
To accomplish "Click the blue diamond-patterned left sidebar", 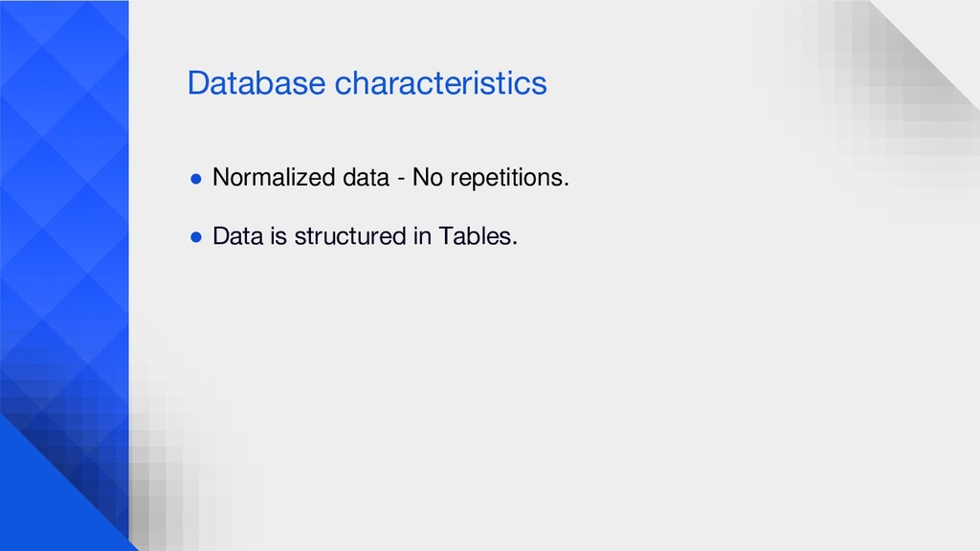I will click(64, 207).
